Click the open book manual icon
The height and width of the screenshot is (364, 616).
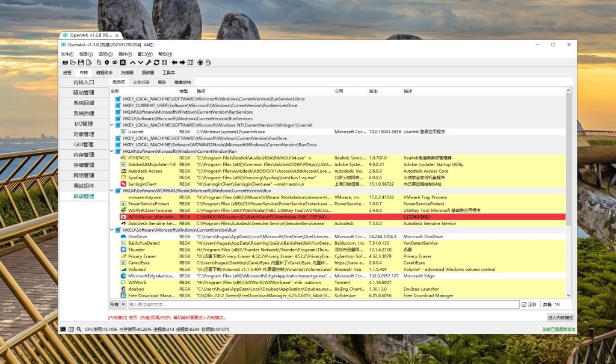pos(191,63)
